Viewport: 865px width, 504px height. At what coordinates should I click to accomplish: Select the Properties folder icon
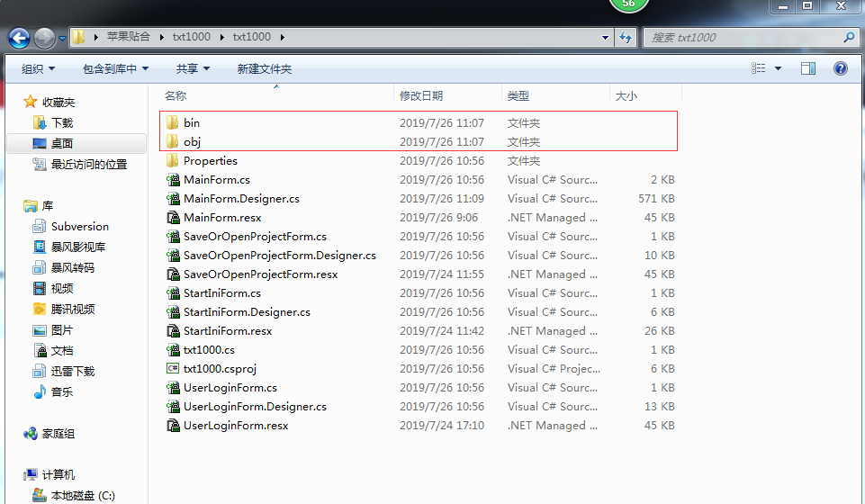(173, 160)
